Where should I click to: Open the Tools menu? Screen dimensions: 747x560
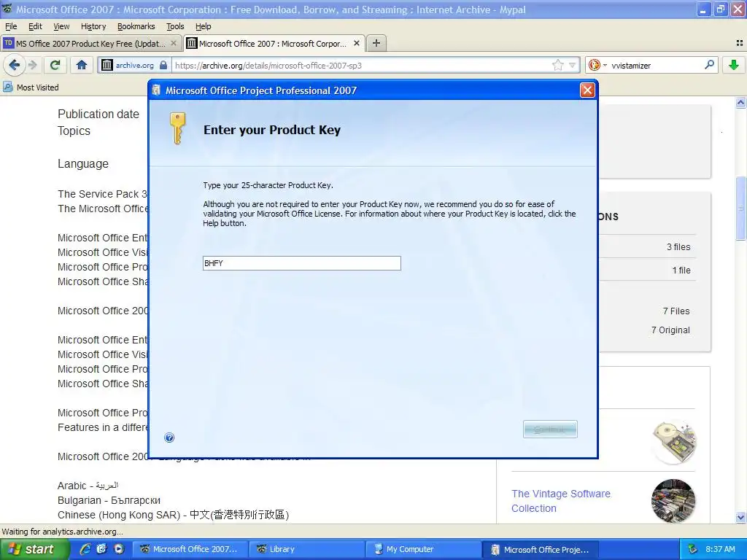[175, 26]
